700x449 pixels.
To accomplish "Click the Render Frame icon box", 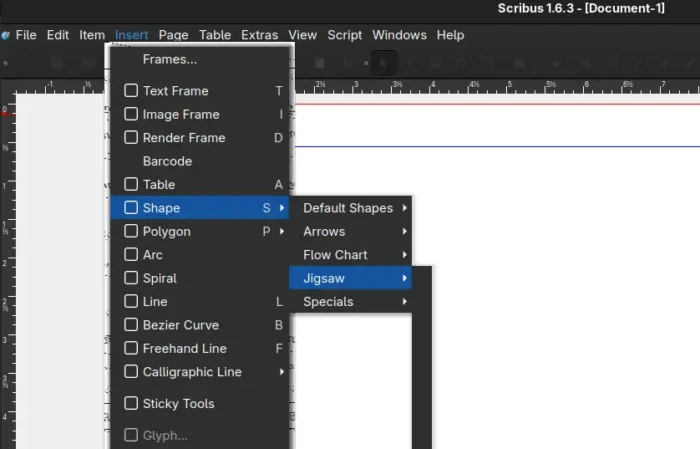I will (131, 138).
